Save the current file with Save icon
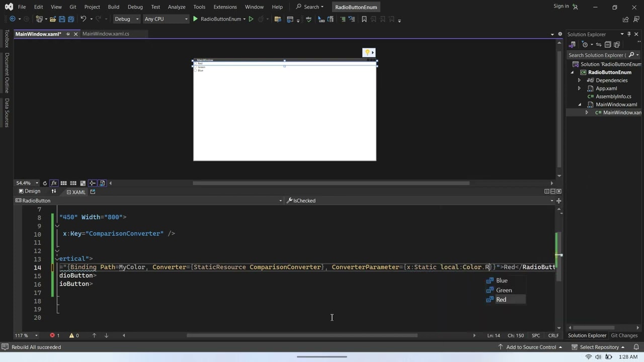The width and height of the screenshot is (644, 362). point(62,19)
